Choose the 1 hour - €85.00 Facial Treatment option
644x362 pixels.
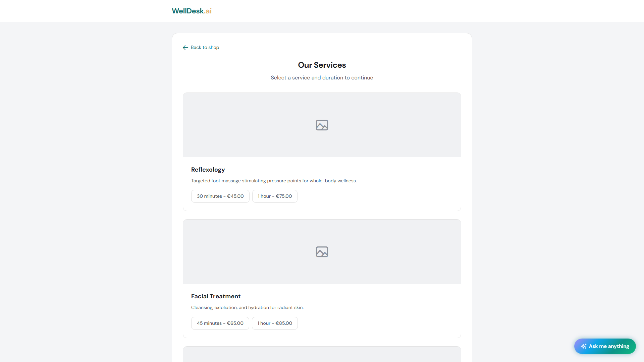click(x=275, y=323)
